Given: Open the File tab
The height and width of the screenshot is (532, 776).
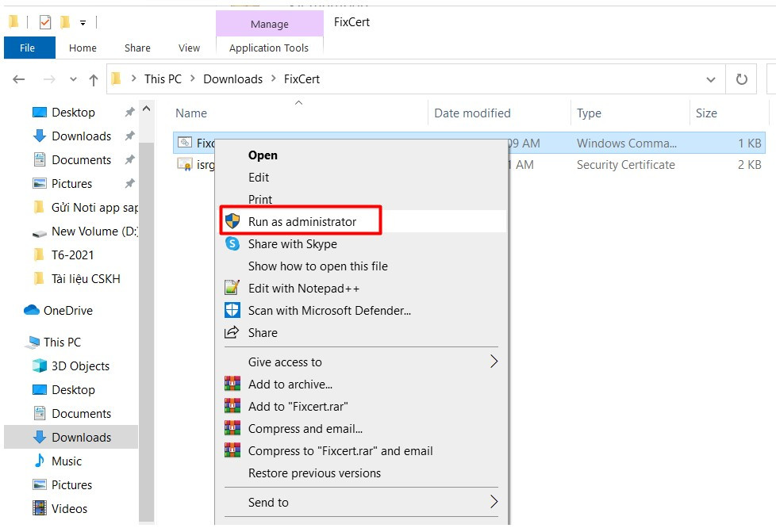Looking at the screenshot, I should coord(28,48).
